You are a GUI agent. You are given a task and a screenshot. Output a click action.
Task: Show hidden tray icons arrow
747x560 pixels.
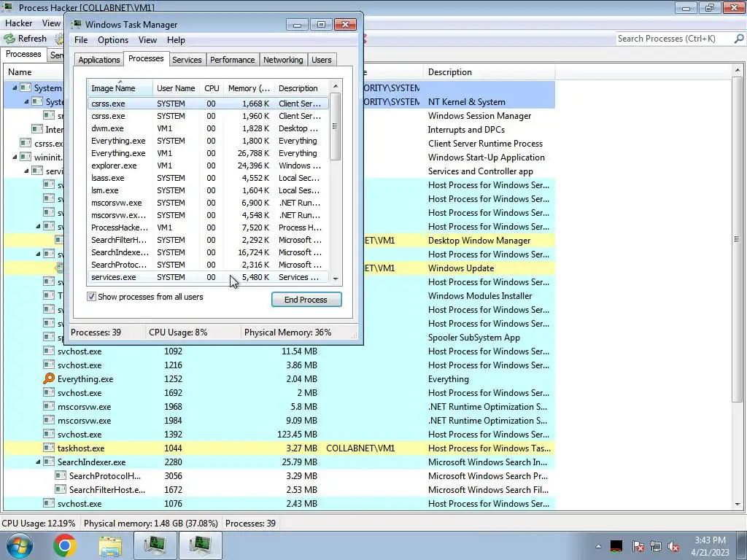coord(598,546)
